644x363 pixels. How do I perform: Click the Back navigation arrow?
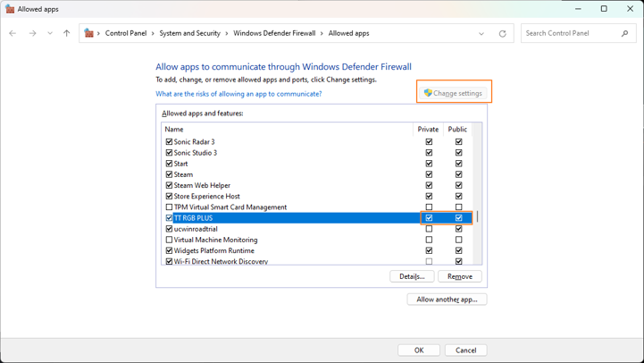click(x=13, y=34)
